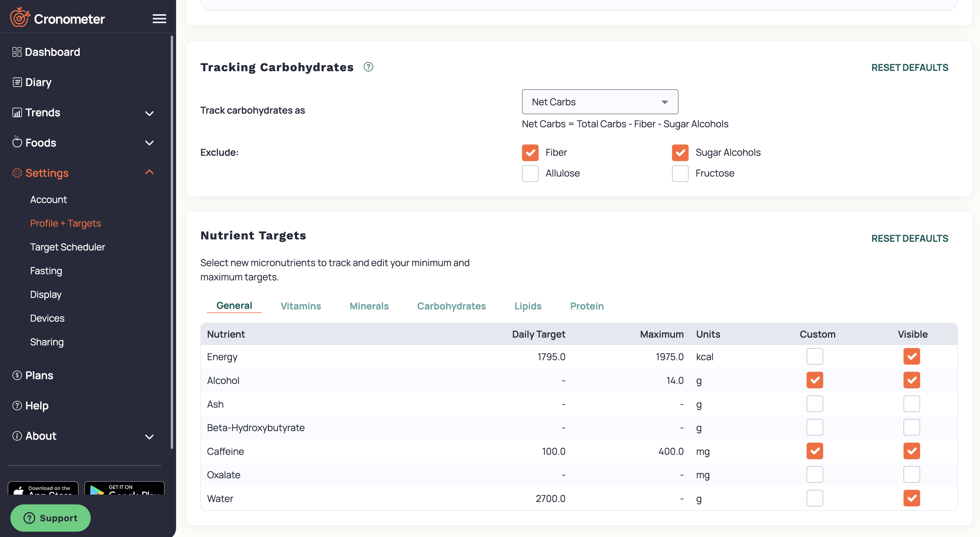Expand the Foods submenu chevron
Image resolution: width=980 pixels, height=537 pixels.
(x=149, y=143)
